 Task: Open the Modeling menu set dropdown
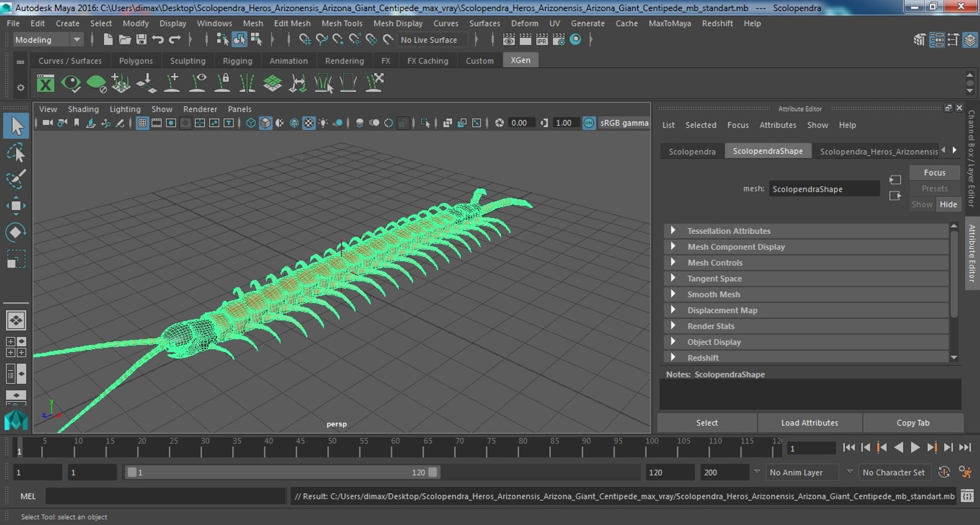coord(47,40)
